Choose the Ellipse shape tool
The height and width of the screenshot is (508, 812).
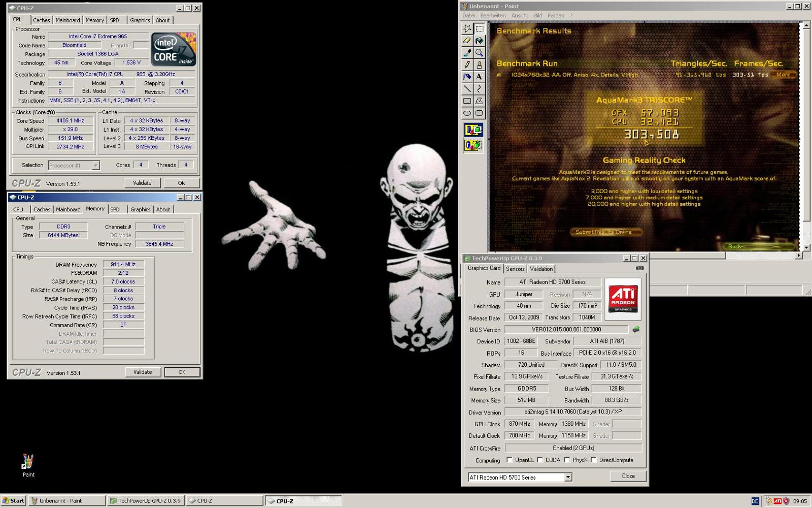click(467, 113)
